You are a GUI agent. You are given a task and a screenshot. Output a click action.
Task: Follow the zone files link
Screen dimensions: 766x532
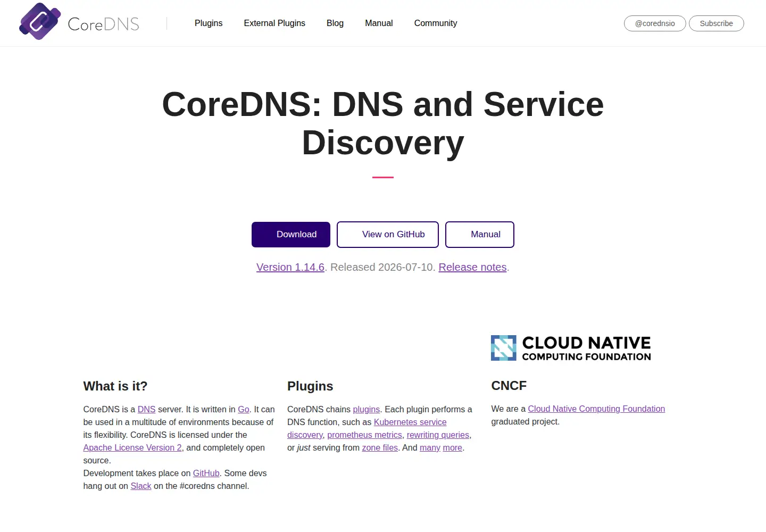tap(380, 447)
